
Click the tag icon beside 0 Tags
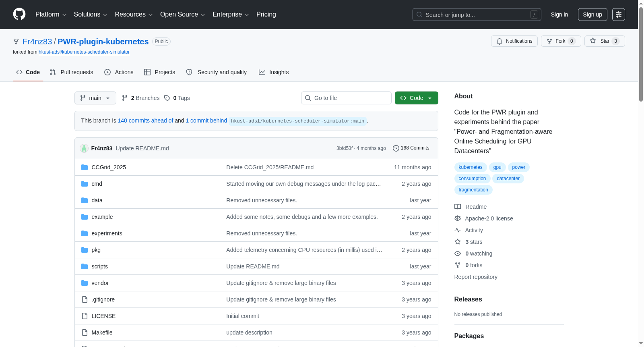click(167, 98)
